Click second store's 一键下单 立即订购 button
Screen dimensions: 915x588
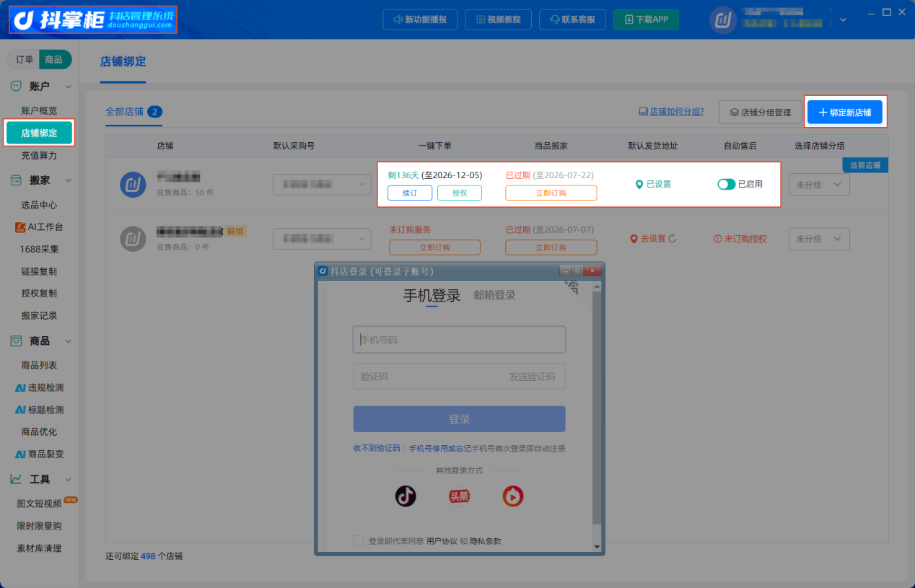point(434,247)
